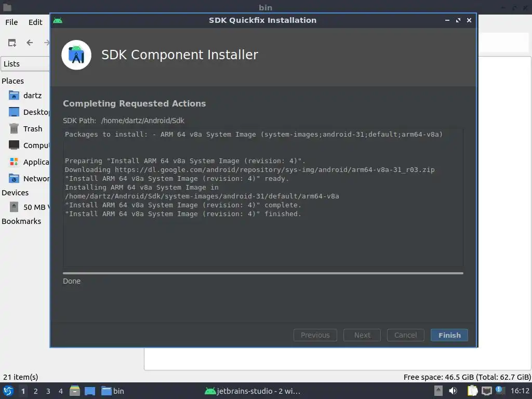Screen dimensions: 532x399
Task: Click the clipboard icon in the system tray
Action: (x=472, y=391)
